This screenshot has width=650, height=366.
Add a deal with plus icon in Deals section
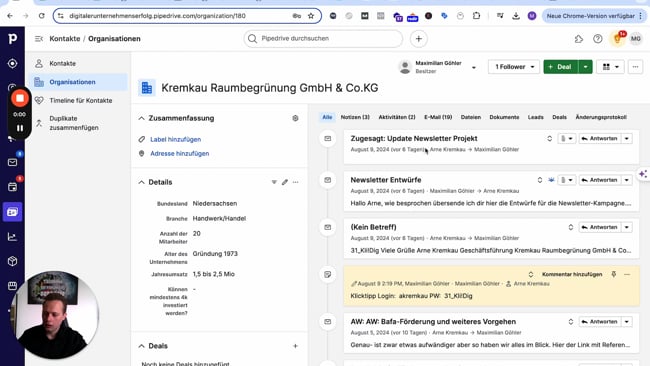click(295, 346)
